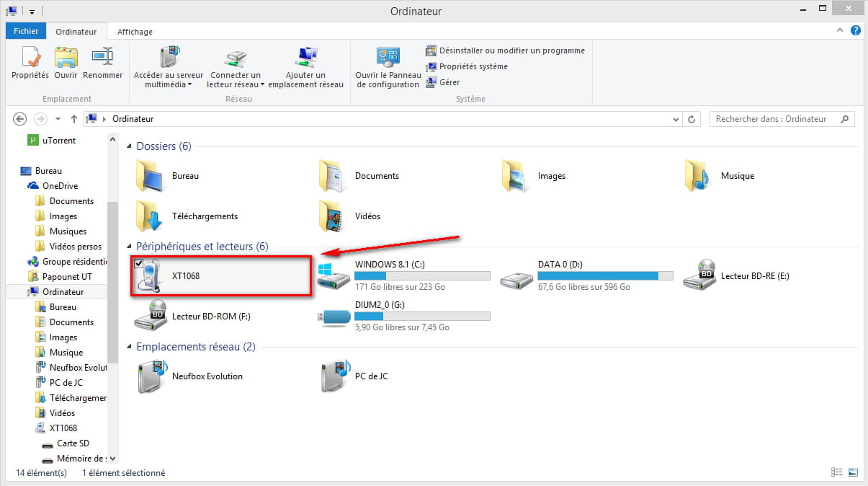Image resolution: width=868 pixels, height=486 pixels.
Task: Click the Rechercher dans : Ordinateur search field
Action: click(782, 119)
